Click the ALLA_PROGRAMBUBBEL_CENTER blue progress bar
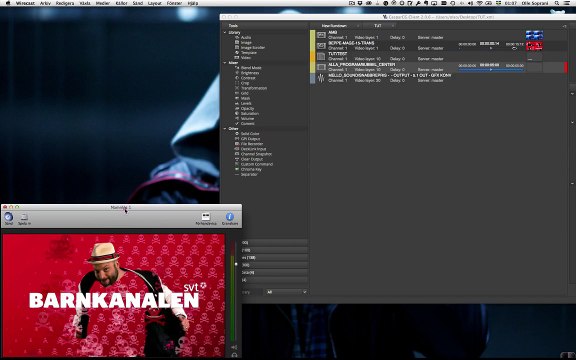This screenshot has height=360, width=576. click(x=491, y=69)
